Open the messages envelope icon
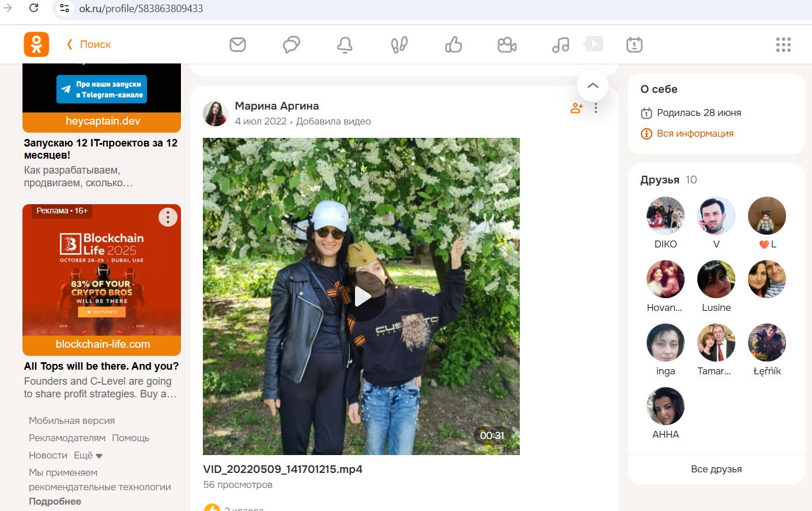 (237, 44)
